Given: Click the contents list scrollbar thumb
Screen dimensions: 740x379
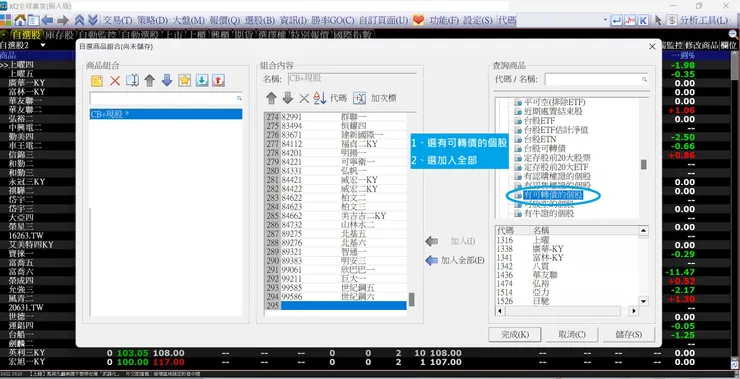Looking at the screenshot, I should point(412,300).
